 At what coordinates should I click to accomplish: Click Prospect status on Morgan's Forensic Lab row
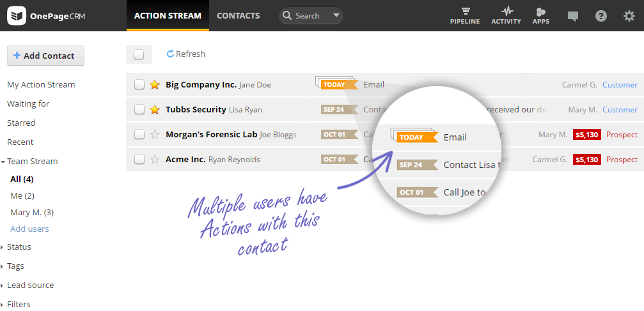[622, 135]
